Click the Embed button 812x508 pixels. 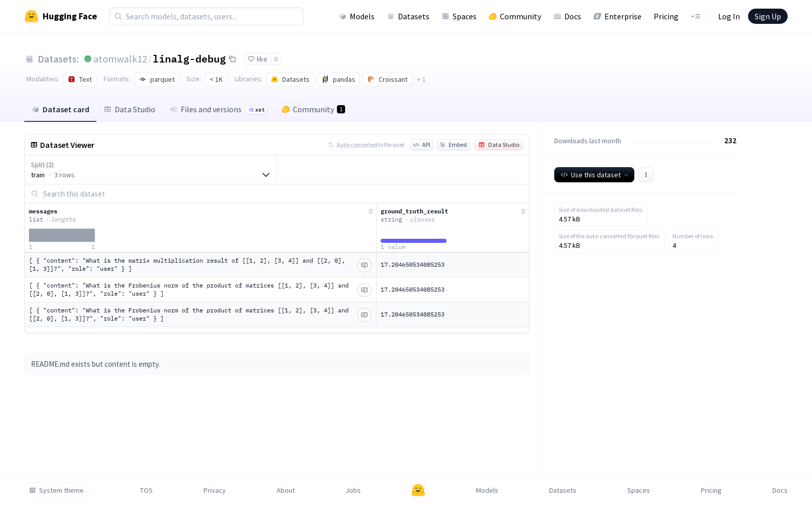click(x=453, y=145)
